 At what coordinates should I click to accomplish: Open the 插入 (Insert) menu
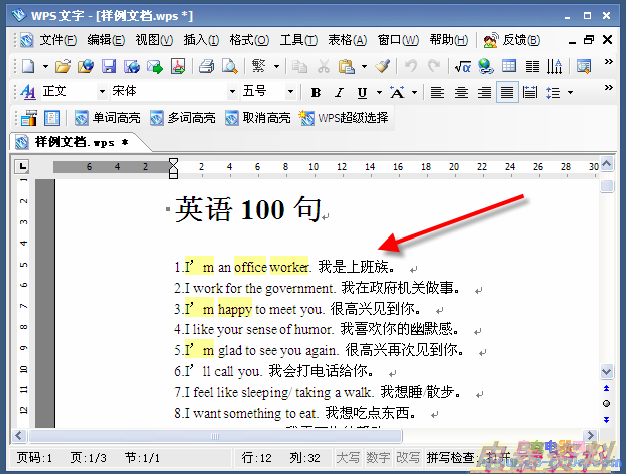coord(201,40)
